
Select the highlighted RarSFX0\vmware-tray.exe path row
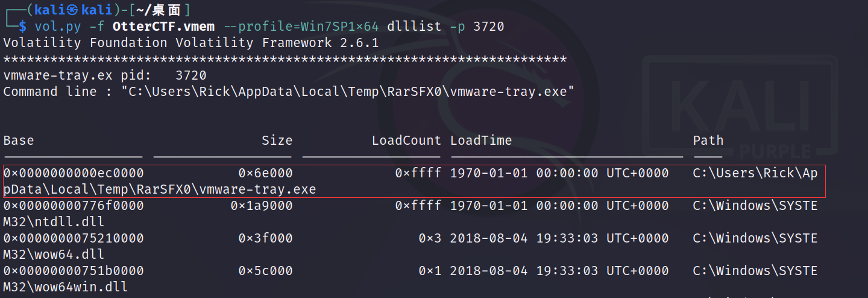pos(414,181)
